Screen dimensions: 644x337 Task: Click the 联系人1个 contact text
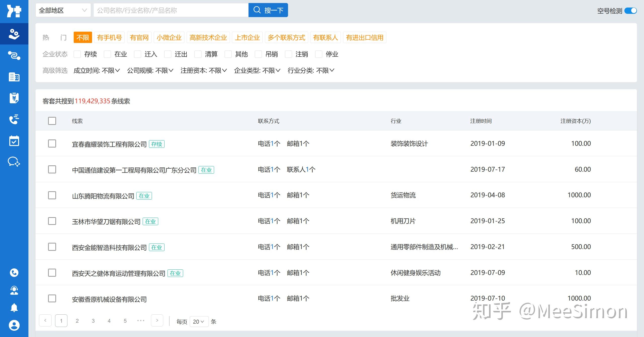301,169
